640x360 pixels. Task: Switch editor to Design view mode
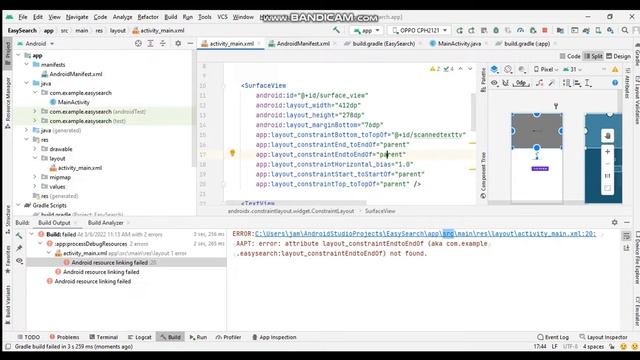coord(618,56)
